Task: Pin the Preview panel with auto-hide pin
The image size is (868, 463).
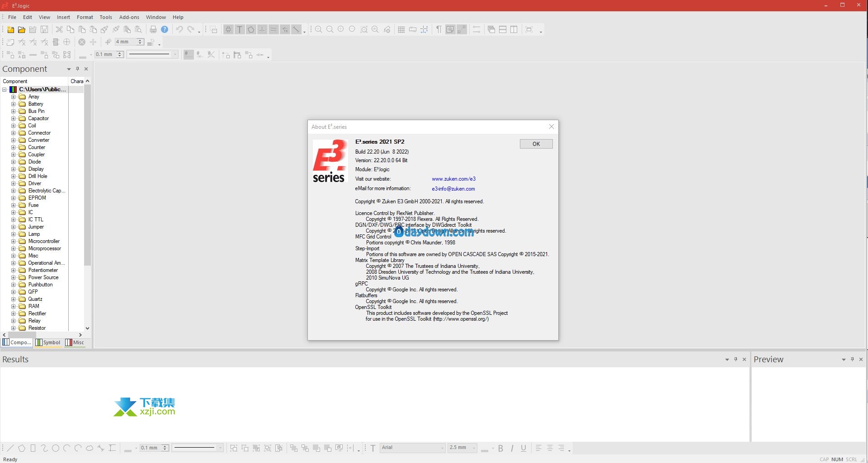Action: point(852,360)
